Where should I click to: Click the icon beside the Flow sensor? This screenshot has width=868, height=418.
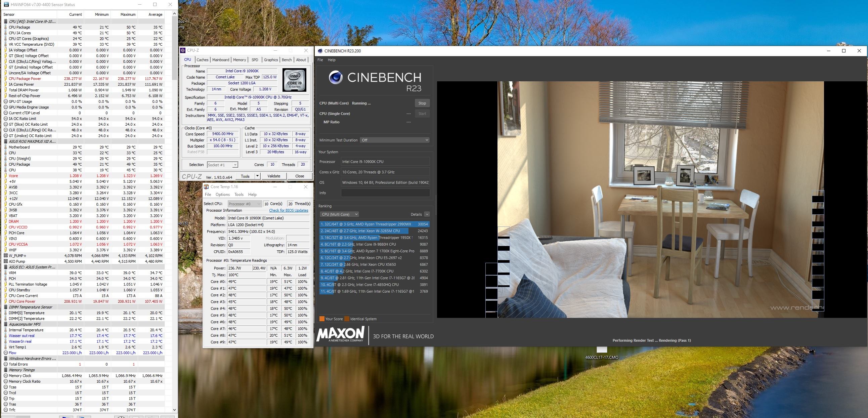5,353
